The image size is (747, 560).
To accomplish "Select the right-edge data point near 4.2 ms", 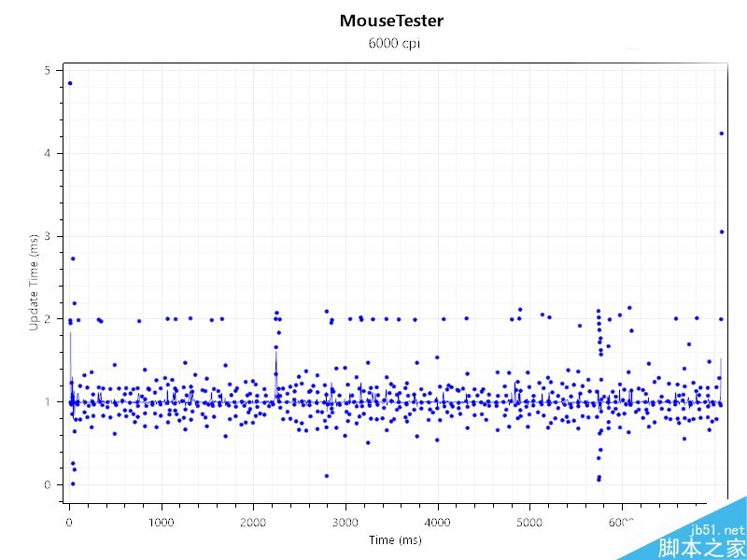I will coord(722,133).
